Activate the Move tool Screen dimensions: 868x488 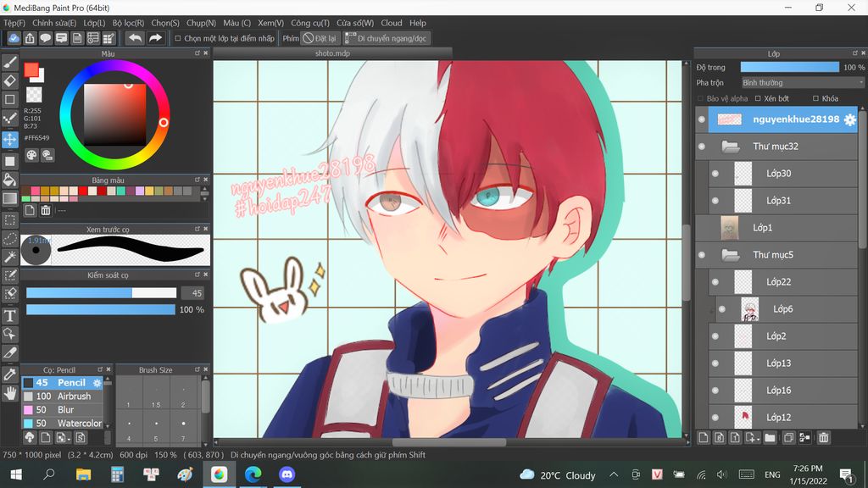coord(10,139)
